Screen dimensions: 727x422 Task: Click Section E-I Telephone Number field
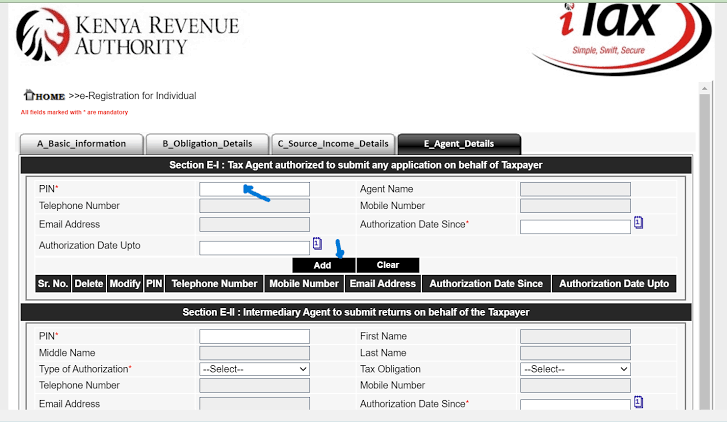pyautogui.click(x=255, y=206)
